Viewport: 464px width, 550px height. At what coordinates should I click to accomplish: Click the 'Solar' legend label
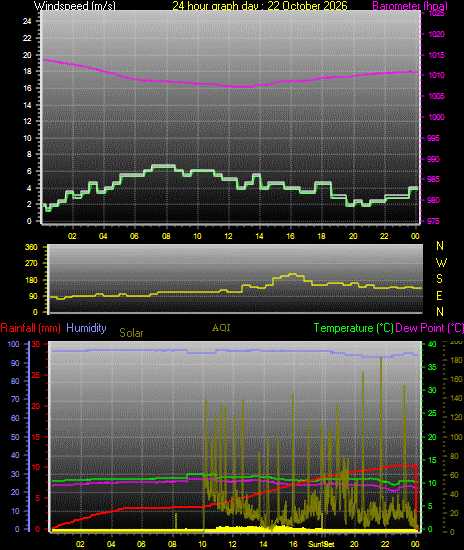click(x=131, y=333)
